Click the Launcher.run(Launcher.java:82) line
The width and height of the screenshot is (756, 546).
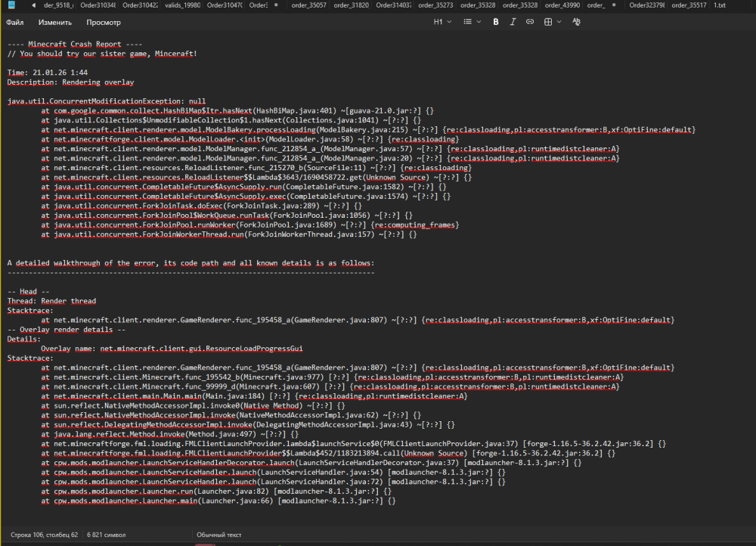(x=216, y=492)
